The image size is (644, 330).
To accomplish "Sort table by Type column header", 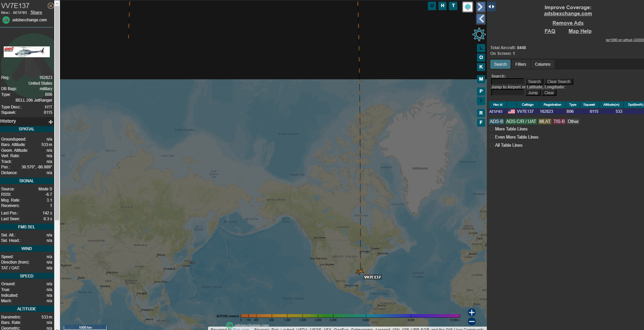I will click(573, 105).
